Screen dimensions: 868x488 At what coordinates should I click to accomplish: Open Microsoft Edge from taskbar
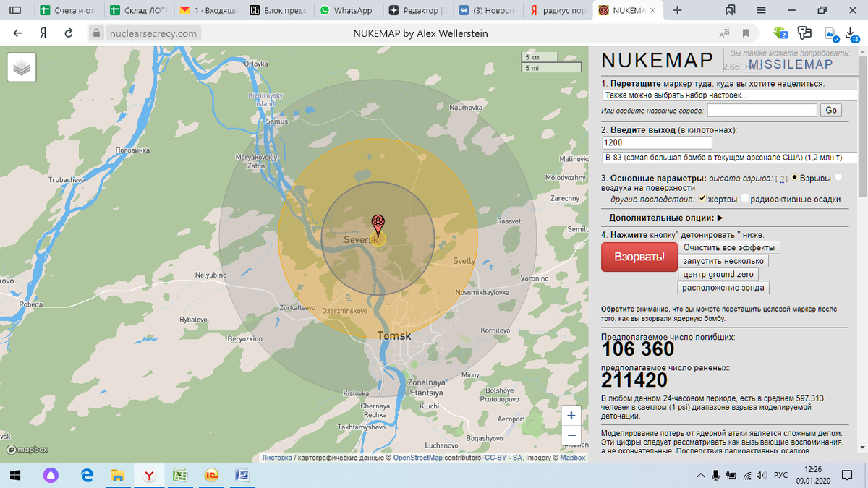coord(88,475)
